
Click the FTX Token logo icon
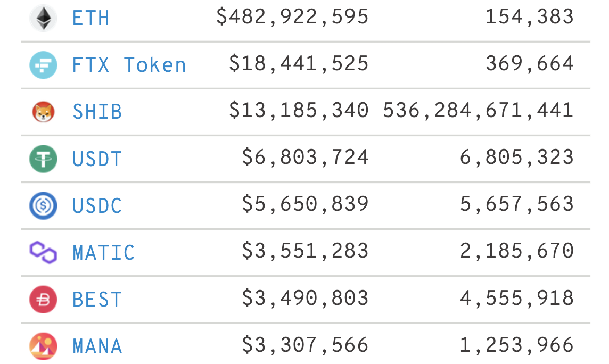(43, 65)
